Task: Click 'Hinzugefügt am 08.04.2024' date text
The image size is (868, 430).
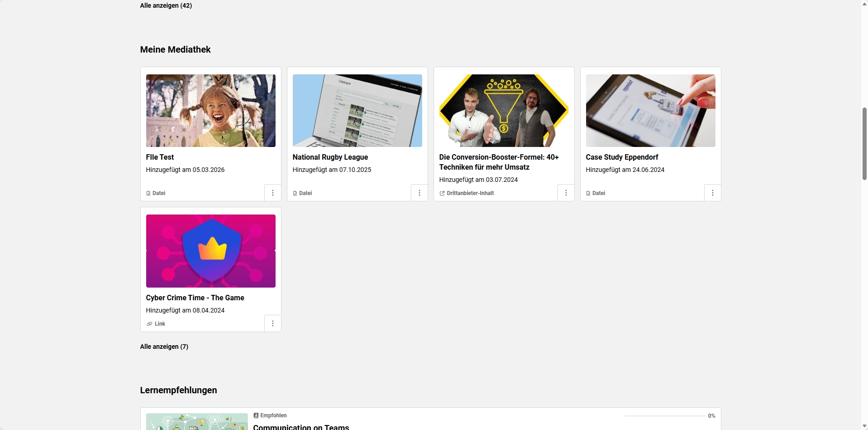Action: [185, 310]
